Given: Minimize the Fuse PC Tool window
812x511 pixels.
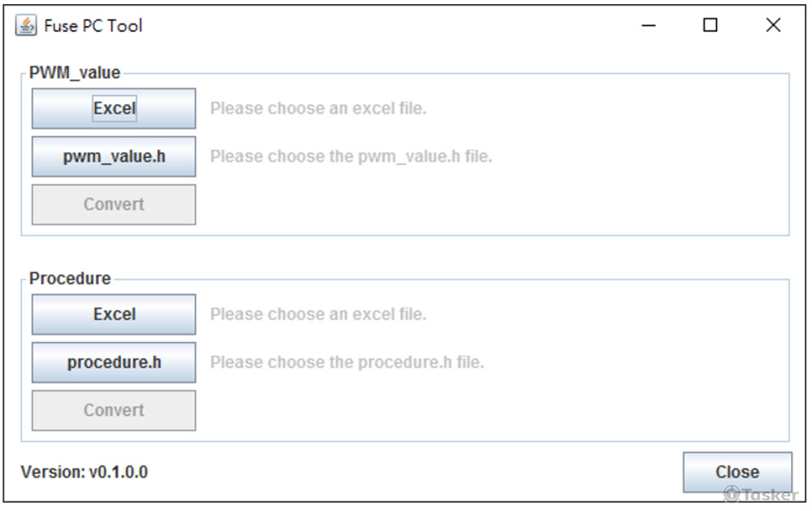Looking at the screenshot, I should (x=648, y=25).
